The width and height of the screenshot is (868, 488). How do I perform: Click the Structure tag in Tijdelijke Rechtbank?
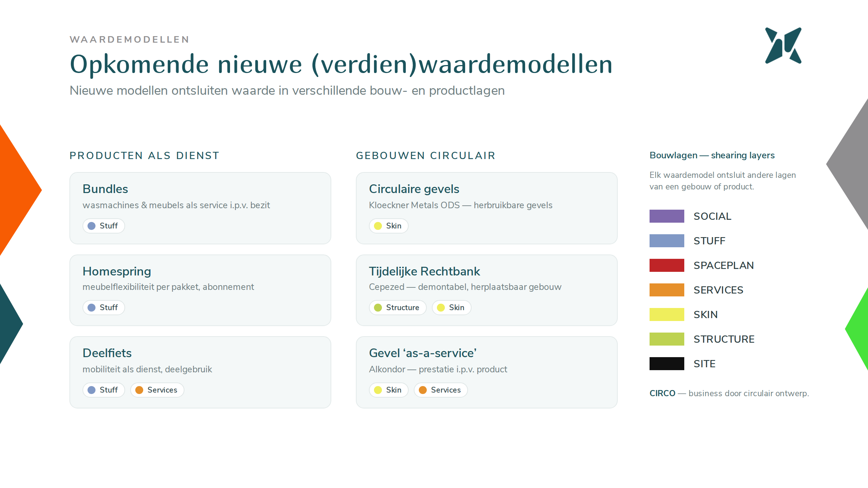click(398, 308)
